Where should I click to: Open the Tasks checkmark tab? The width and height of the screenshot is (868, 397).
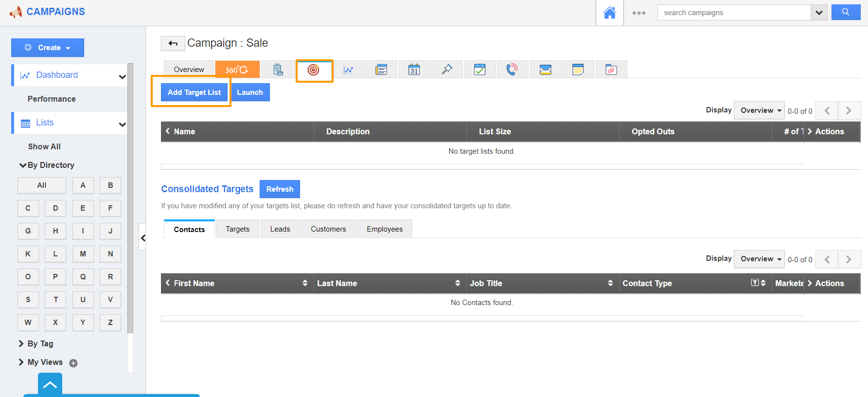[479, 70]
